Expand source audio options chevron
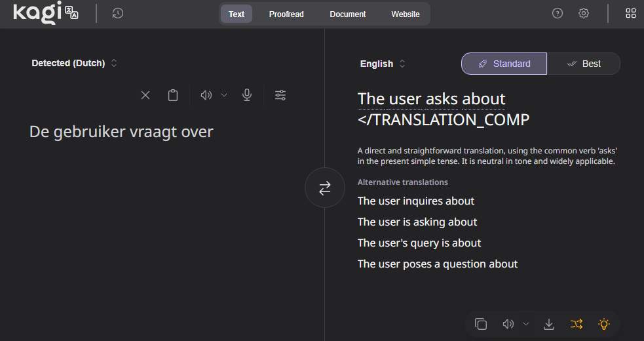Image resolution: width=644 pixels, height=341 pixels. tap(224, 95)
